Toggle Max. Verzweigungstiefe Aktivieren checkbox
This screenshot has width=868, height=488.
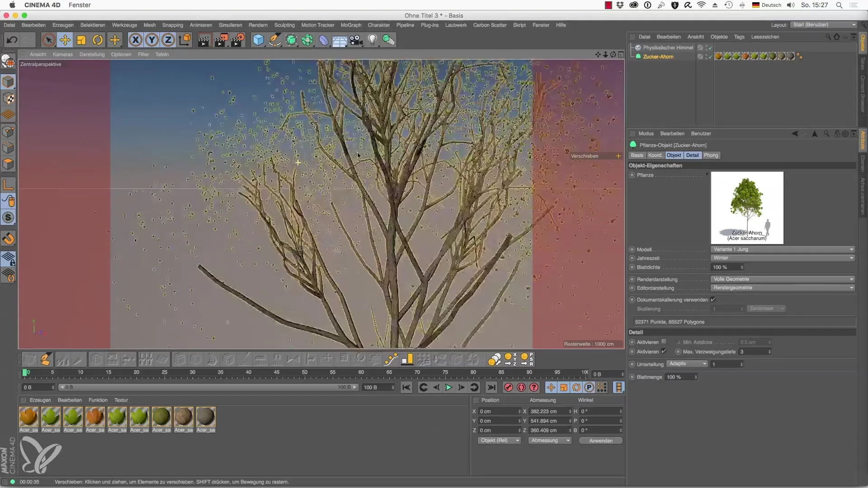click(x=664, y=351)
